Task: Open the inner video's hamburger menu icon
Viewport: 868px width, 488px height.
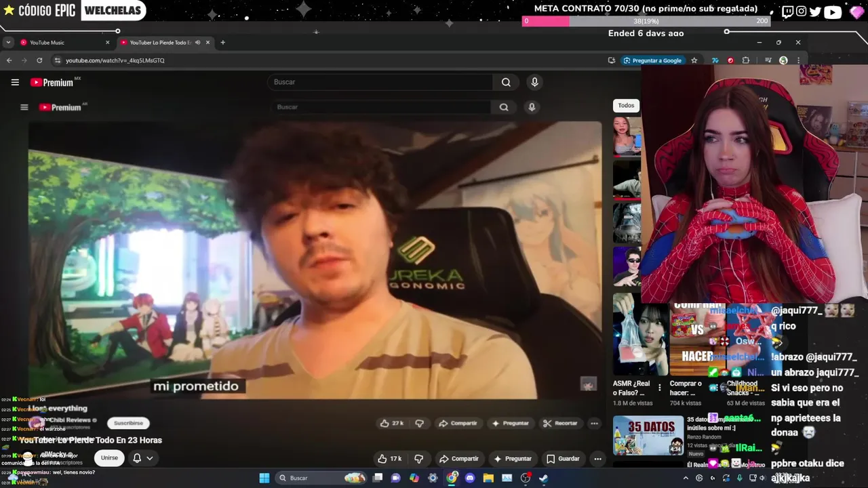Action: tap(24, 107)
